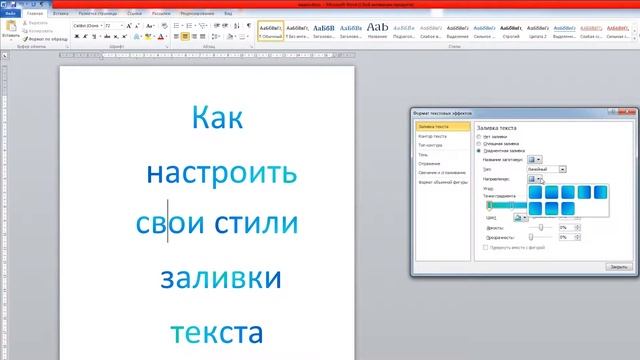Click the Brightness percentage input field
Image resolution: width=640 pixels, height=360 pixels.
point(567,227)
